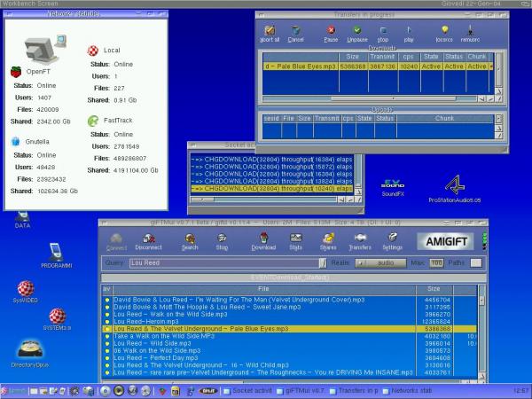This screenshot has height=399, width=532.
Task: Switch to giFTMui v0.7 taskbar entry
Action: (x=301, y=391)
